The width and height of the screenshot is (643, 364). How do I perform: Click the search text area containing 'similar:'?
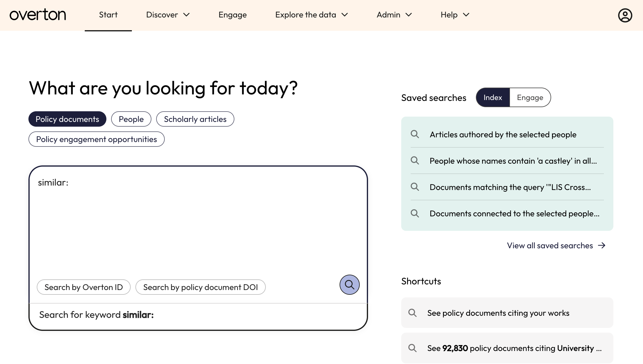point(198,222)
